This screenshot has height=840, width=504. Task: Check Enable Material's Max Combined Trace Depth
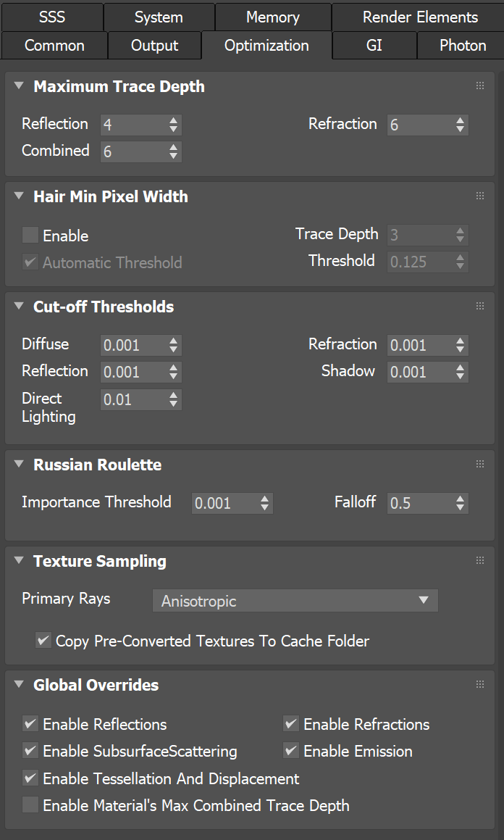tap(30, 804)
